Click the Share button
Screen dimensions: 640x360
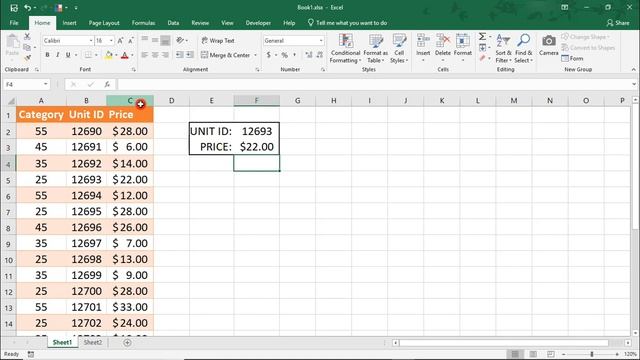(x=618, y=23)
